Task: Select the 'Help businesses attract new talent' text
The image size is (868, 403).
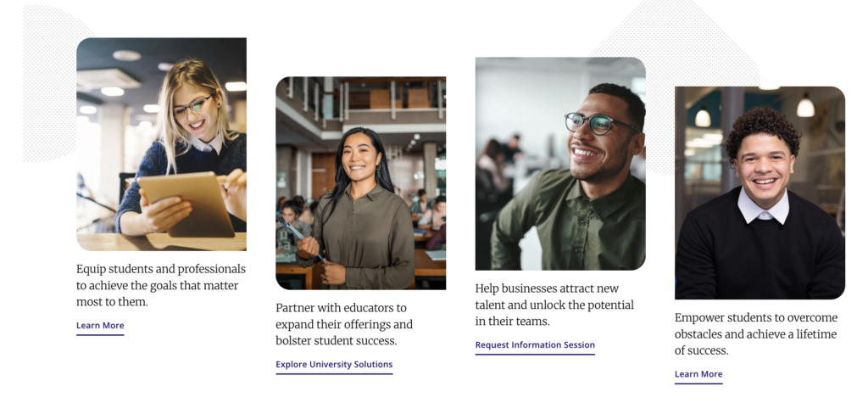Action: (554, 305)
